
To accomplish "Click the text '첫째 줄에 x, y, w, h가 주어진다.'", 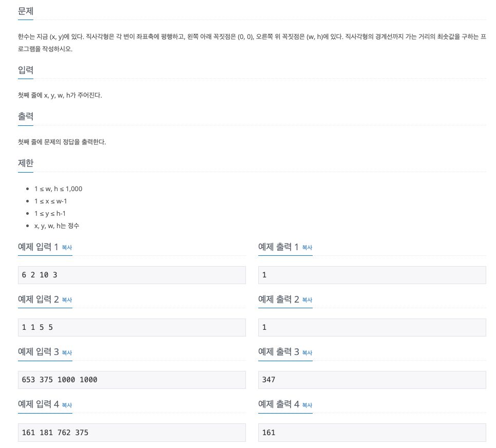I will [x=60, y=95].
